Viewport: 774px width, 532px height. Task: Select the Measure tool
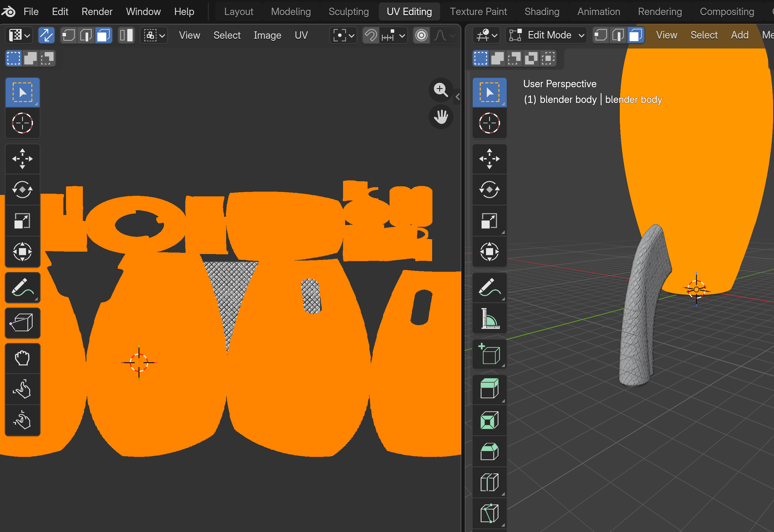click(490, 318)
